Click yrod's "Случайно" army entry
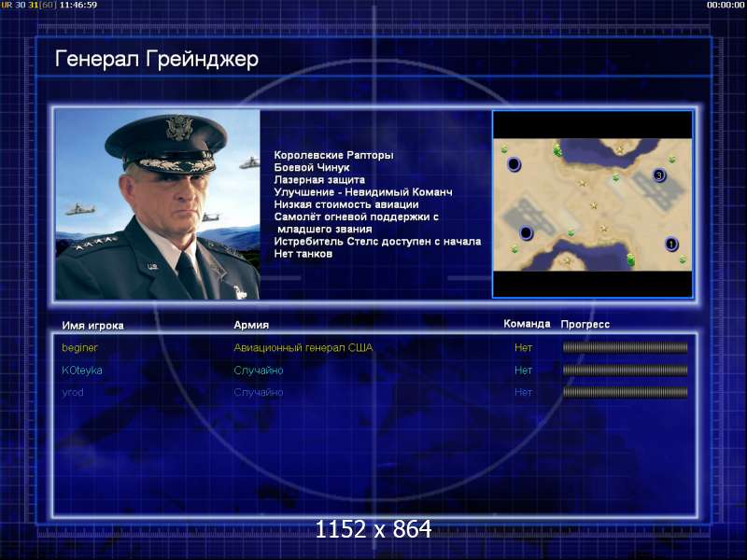Screen dimensions: 747x560 259,392
